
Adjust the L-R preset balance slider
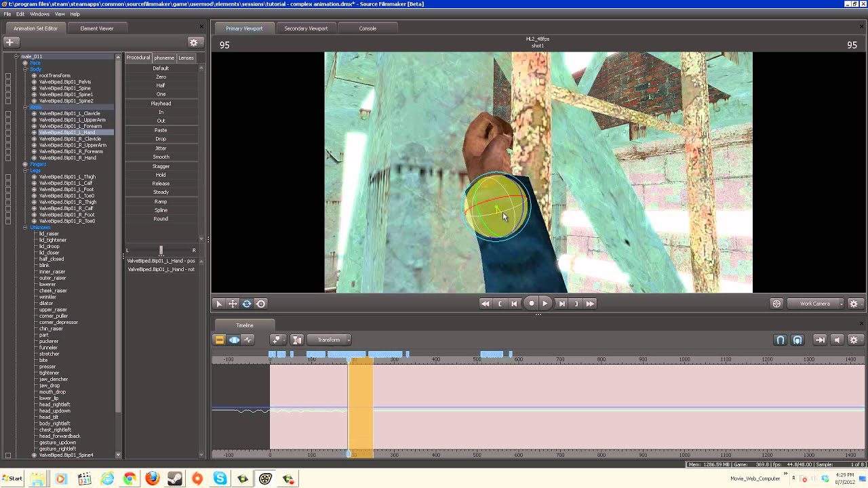161,250
